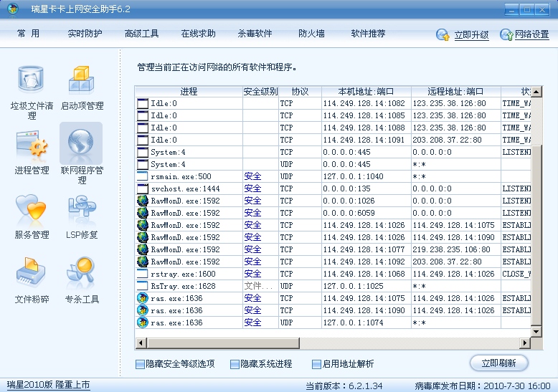
Task: Click 安全 level of svchost.exe row
Action: 252,188
